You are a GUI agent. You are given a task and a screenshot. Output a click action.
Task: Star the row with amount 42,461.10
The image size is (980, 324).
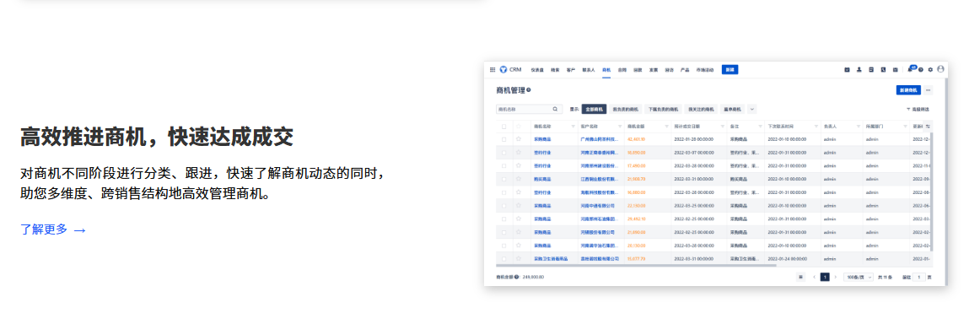518,139
